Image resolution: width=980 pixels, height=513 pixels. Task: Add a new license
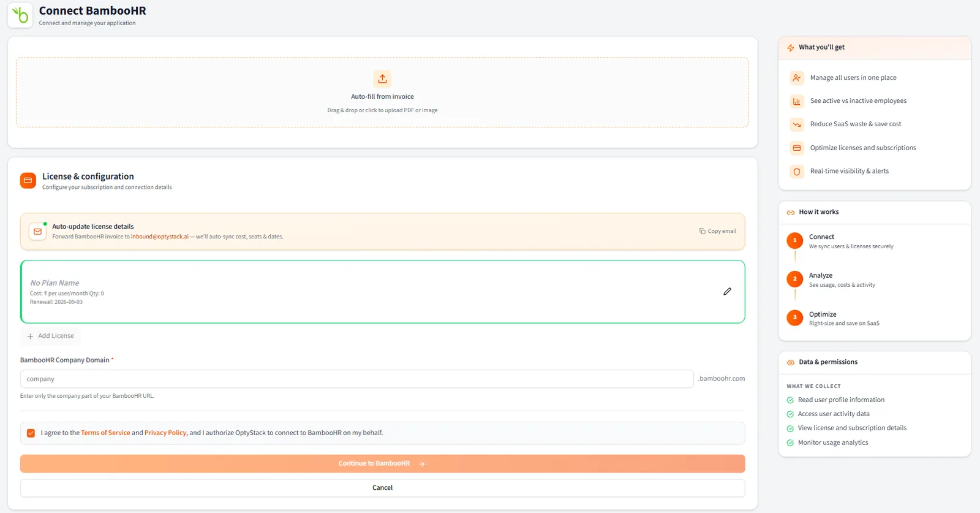(x=50, y=336)
